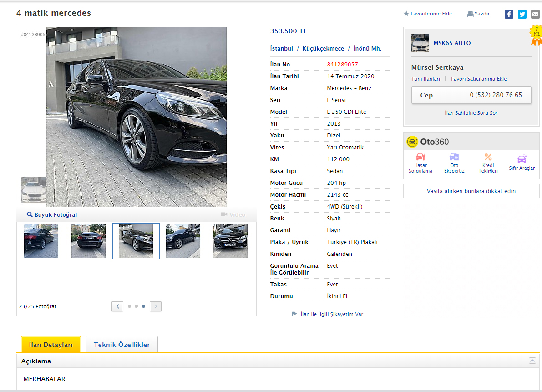Click the Mürsel Sertkaya seller name
The height and width of the screenshot is (392, 542).
(437, 67)
